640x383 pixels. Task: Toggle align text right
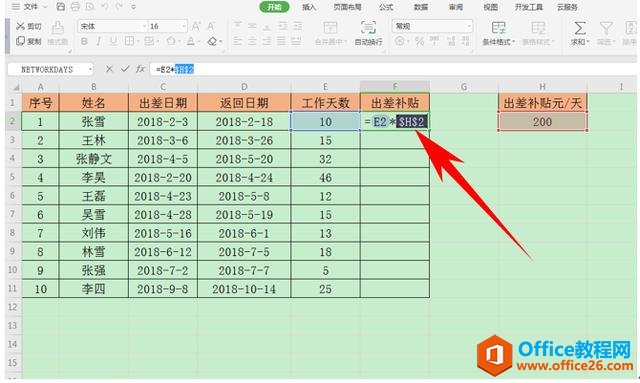tap(267, 41)
